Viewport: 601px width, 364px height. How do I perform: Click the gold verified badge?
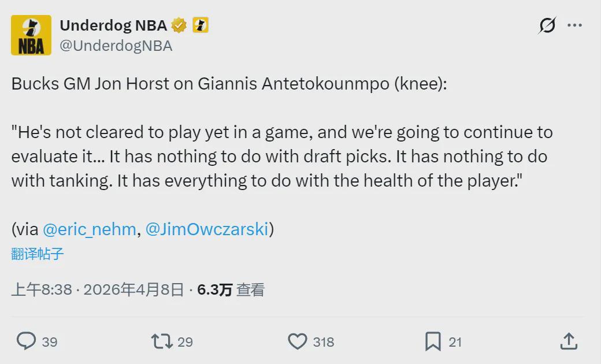(x=179, y=25)
